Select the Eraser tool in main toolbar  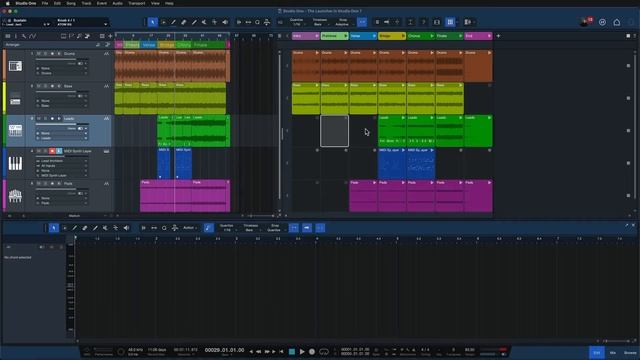coord(184,22)
